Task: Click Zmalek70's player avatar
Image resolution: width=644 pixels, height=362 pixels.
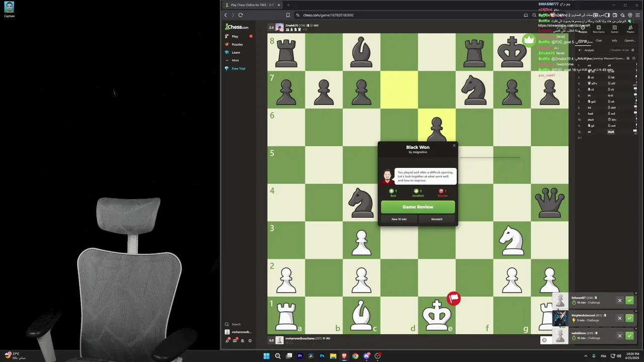Action: [x=279, y=27]
